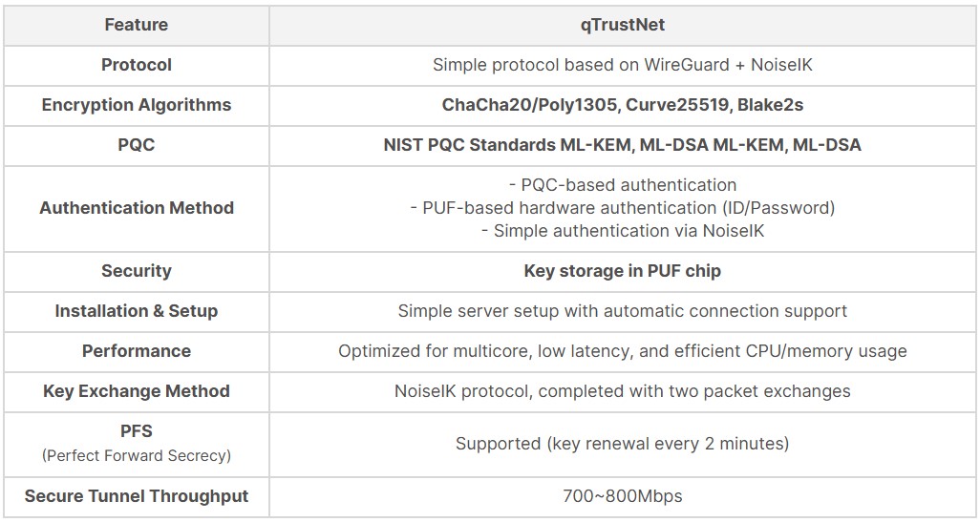
Task: Select the Security row label
Action: click(136, 271)
